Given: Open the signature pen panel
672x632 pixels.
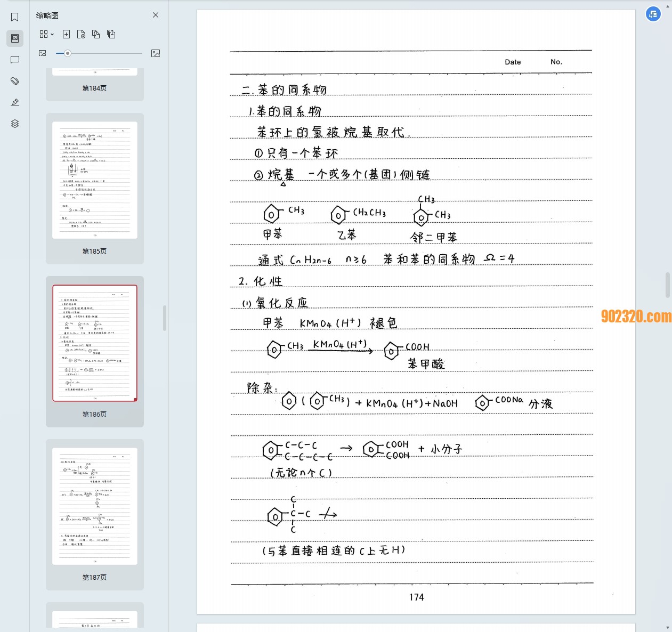Looking at the screenshot, I should click(15, 102).
